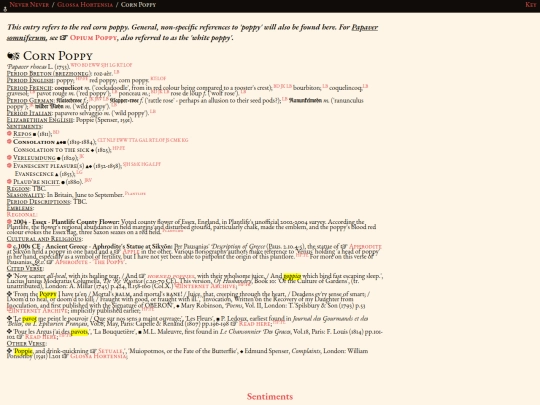Click the BD source reference after Repos

(56, 132)
